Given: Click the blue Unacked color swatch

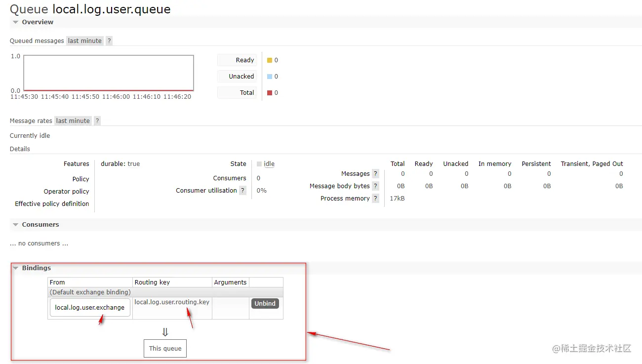Looking at the screenshot, I should [270, 77].
